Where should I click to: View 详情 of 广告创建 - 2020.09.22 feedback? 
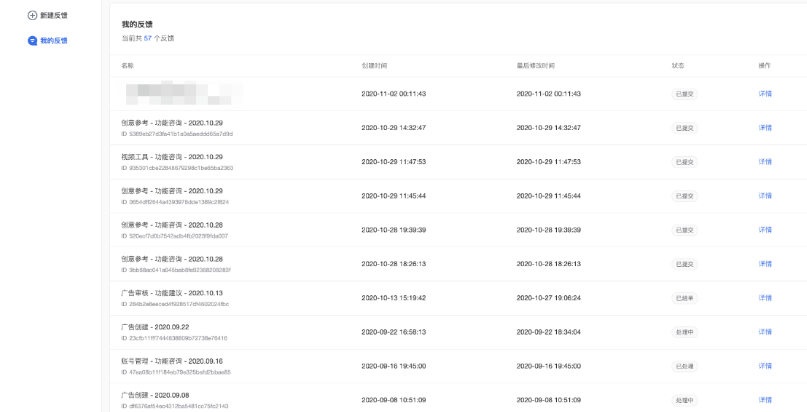click(765, 332)
